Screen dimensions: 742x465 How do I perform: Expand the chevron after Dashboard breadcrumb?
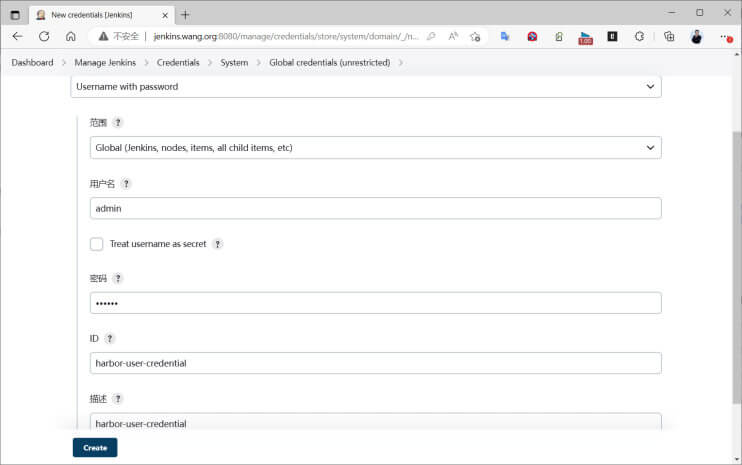64,62
